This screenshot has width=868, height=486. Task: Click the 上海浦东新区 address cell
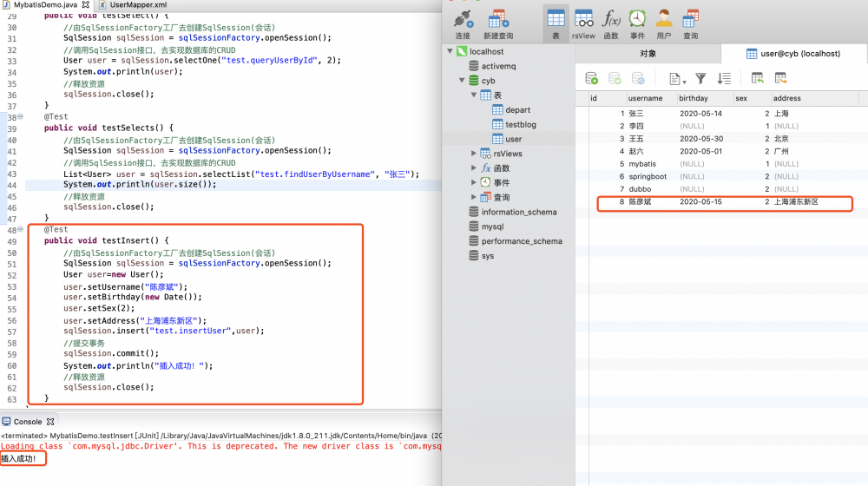796,202
